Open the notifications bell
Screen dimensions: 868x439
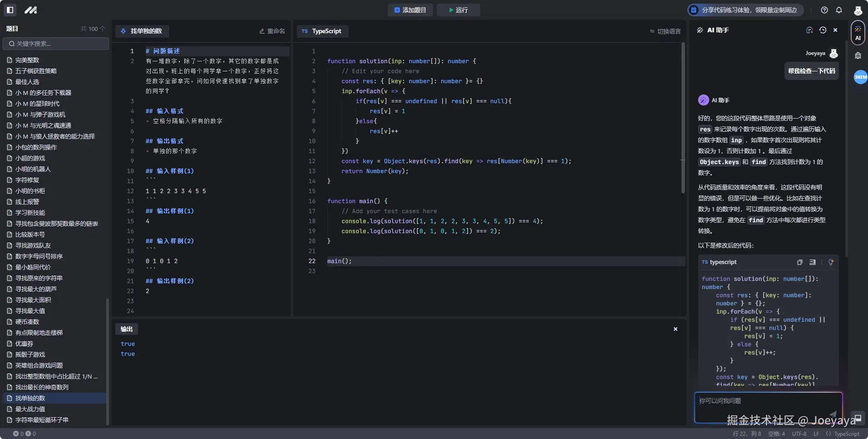point(839,10)
